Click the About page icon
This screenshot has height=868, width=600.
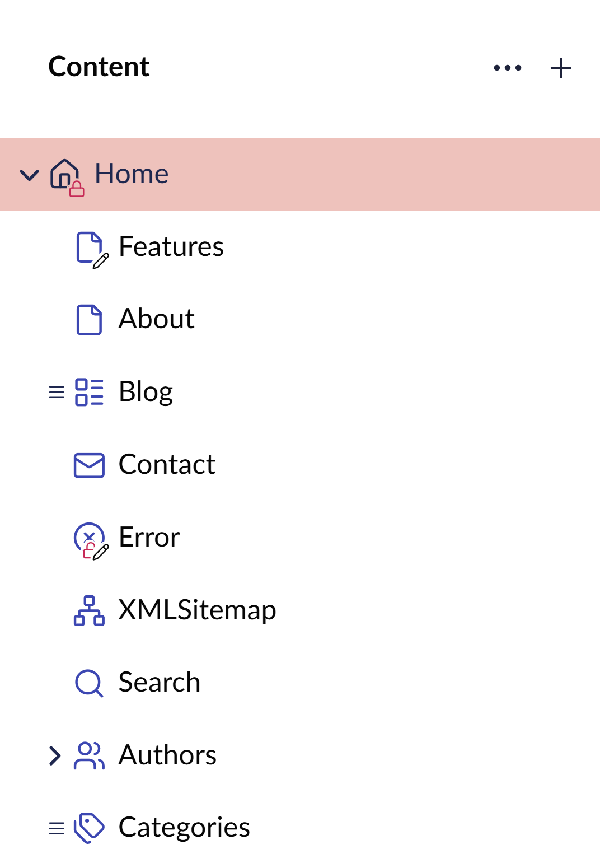click(89, 320)
